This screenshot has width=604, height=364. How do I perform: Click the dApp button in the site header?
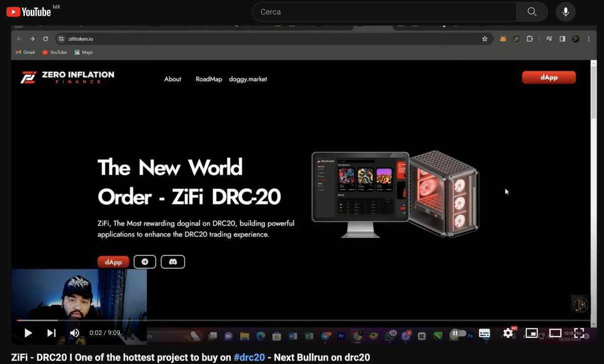coord(549,77)
